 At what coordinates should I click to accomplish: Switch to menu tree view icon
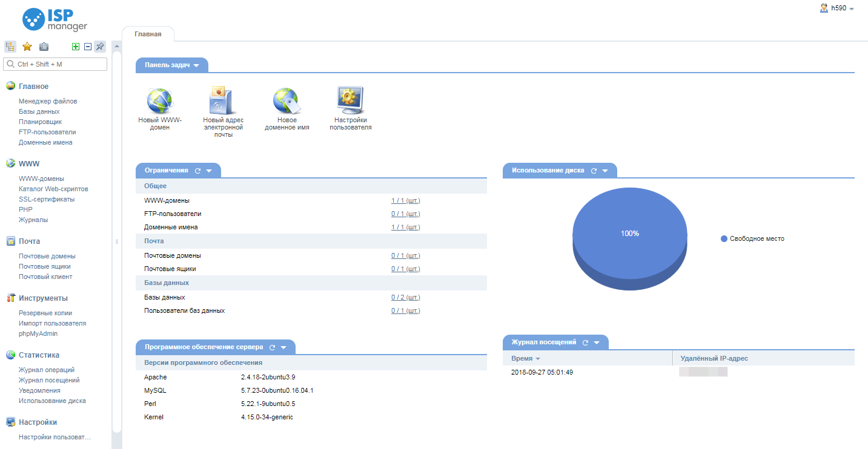click(10, 47)
